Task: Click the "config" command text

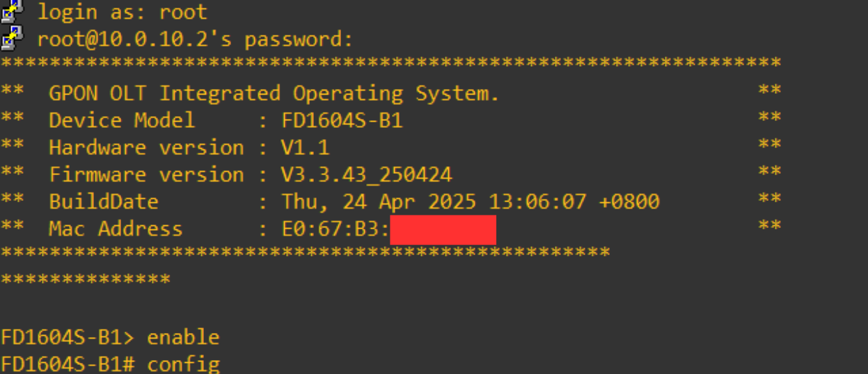Action: 183,364
